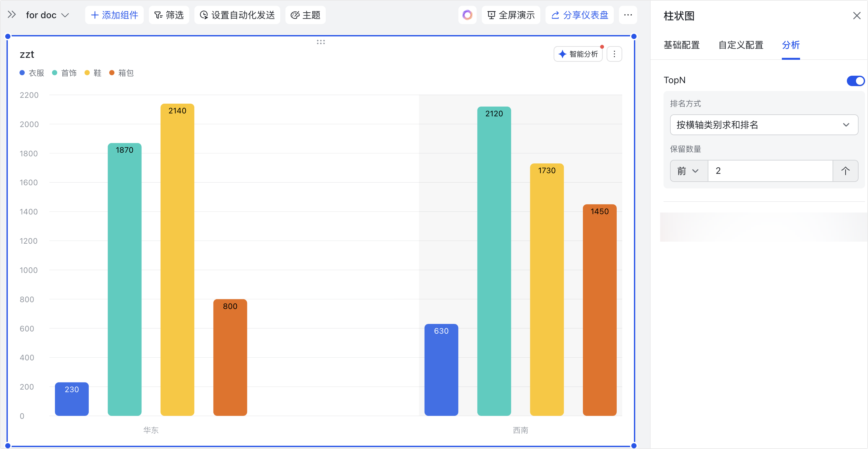Viewport: 868px width, 449px height.
Task: Expand the for doc dashboard dropdown
Action: pos(47,15)
